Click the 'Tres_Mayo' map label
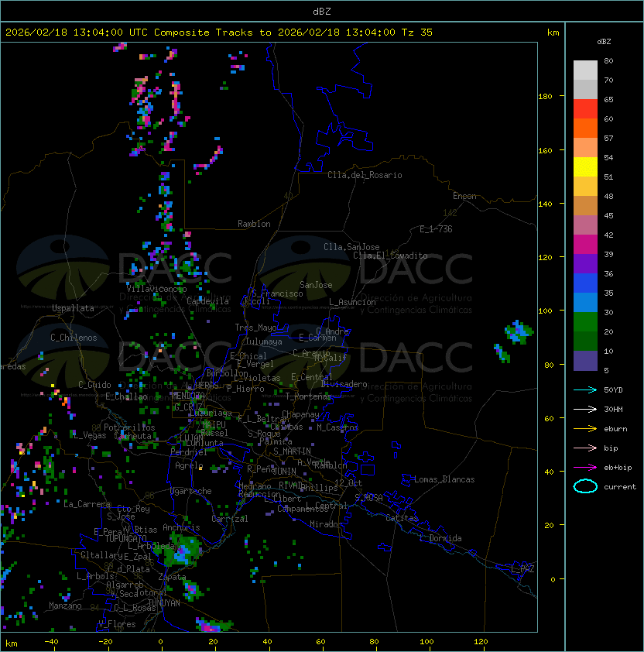 (x=255, y=328)
